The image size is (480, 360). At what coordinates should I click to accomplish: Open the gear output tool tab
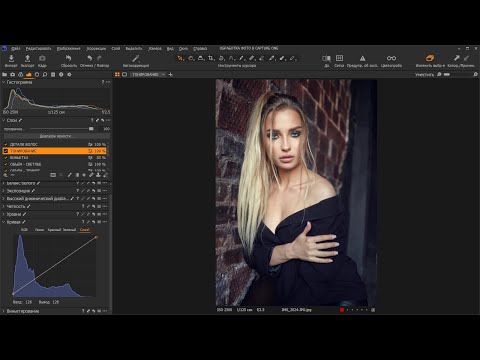click(x=69, y=75)
